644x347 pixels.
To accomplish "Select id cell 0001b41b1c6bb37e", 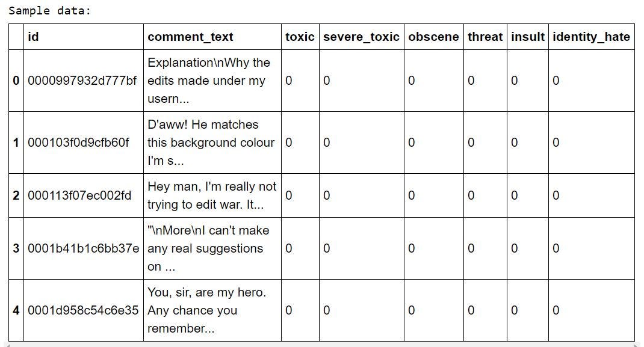I will coord(83,248).
